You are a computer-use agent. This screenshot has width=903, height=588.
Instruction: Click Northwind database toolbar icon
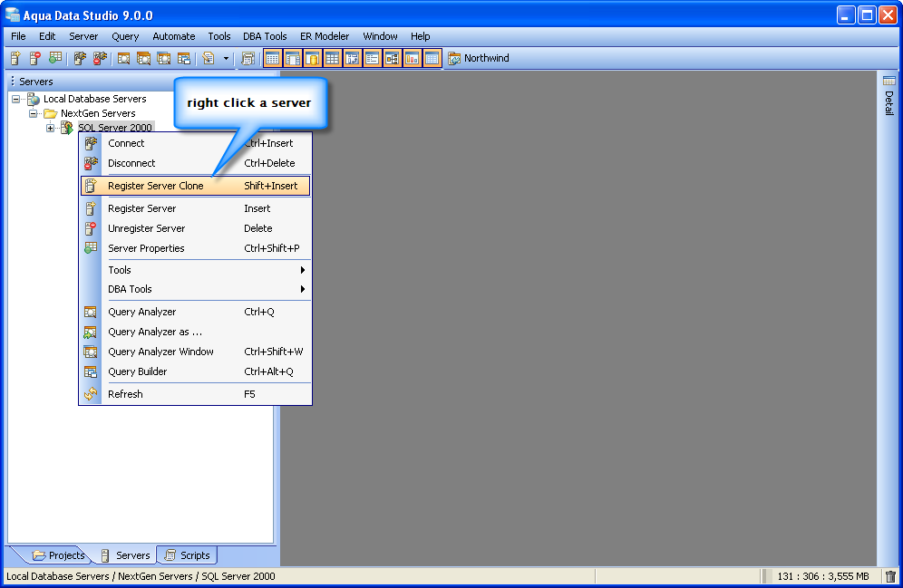click(454, 58)
